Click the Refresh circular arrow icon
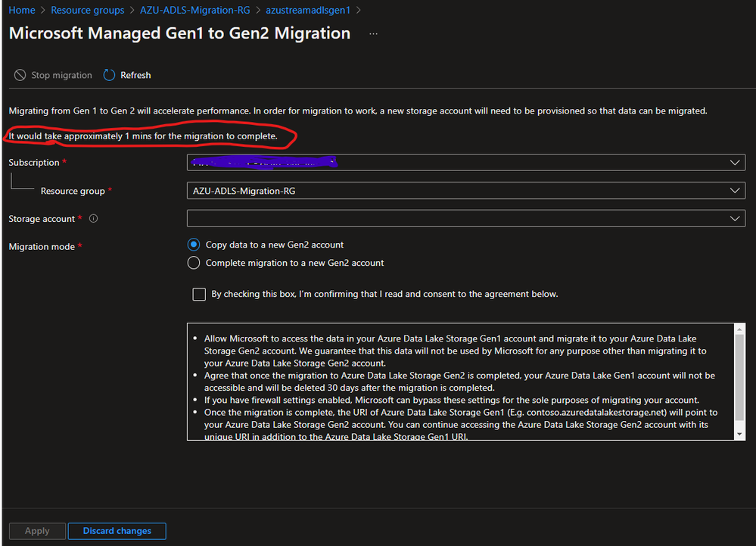Screen dimensions: 756x546 110,75
